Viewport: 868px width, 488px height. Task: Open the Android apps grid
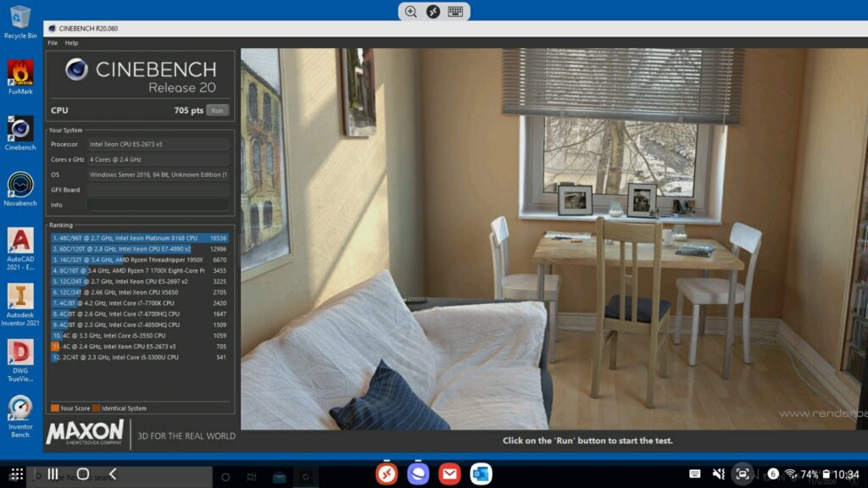17,474
